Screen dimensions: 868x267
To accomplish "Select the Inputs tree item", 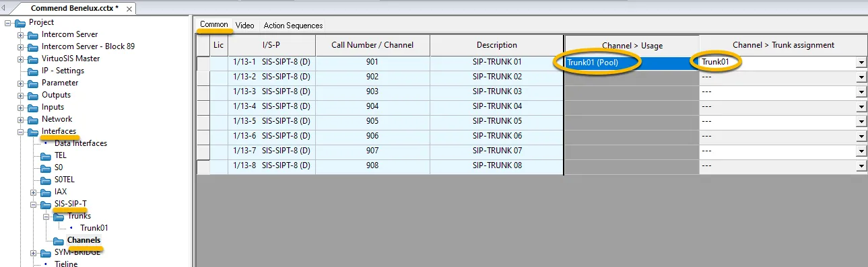I will [53, 108].
